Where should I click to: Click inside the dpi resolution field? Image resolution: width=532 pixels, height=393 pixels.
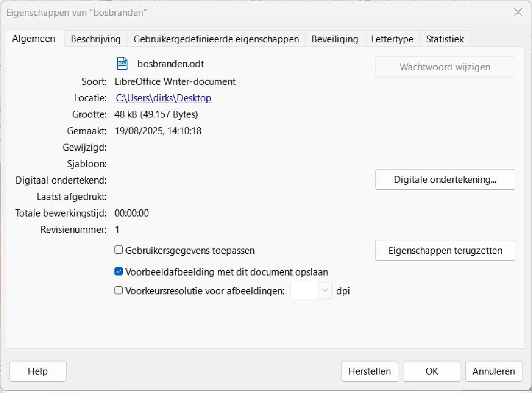pyautogui.click(x=305, y=290)
